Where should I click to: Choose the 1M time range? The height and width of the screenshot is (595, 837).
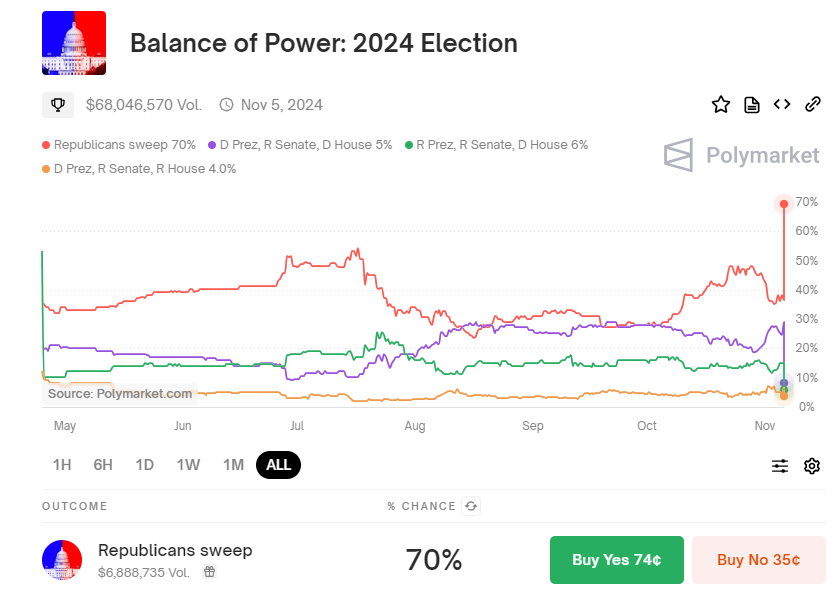tap(233, 464)
